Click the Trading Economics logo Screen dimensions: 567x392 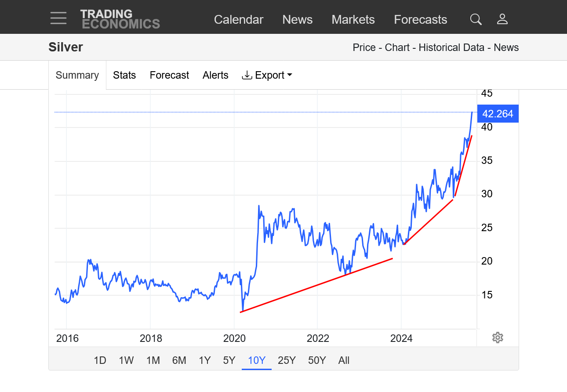120,19
